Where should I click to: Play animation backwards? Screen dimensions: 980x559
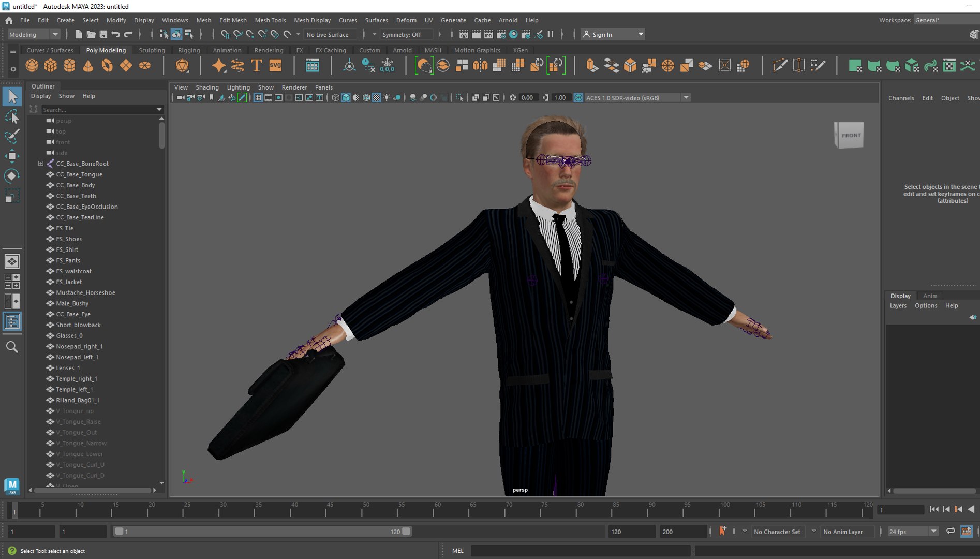971,509
